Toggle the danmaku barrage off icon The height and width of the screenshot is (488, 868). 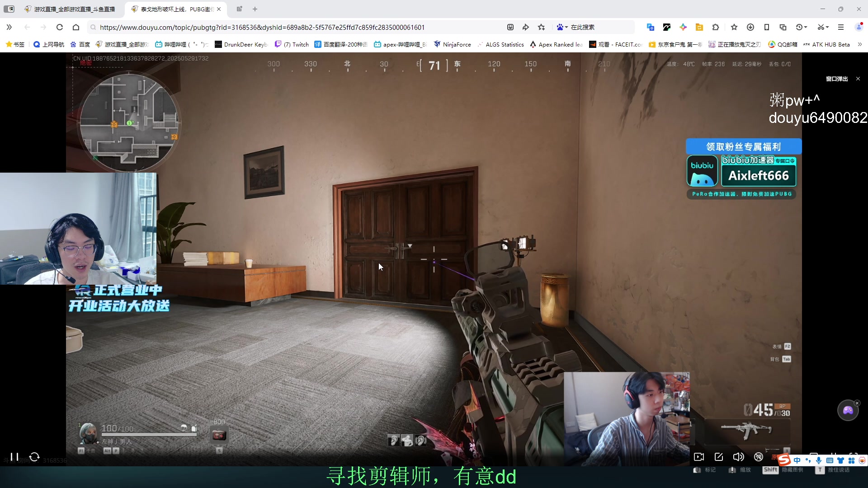click(x=759, y=457)
